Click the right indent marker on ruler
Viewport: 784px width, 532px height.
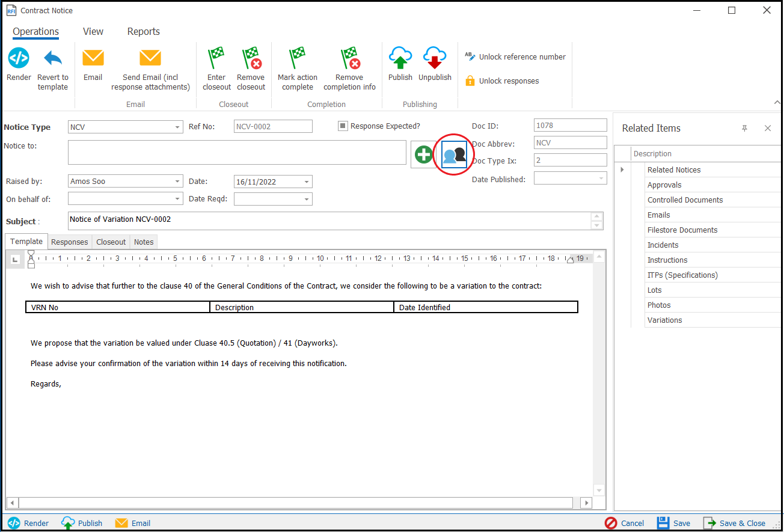(x=570, y=259)
